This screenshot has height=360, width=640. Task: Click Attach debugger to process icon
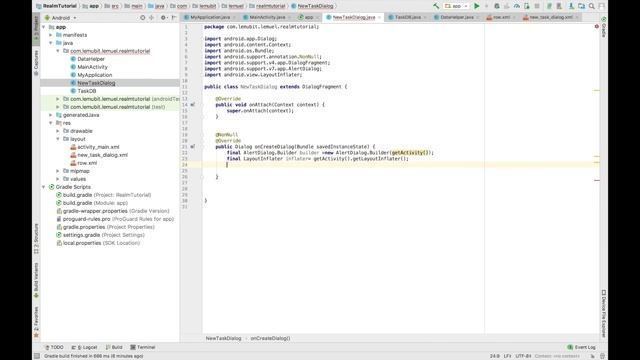point(527,6)
